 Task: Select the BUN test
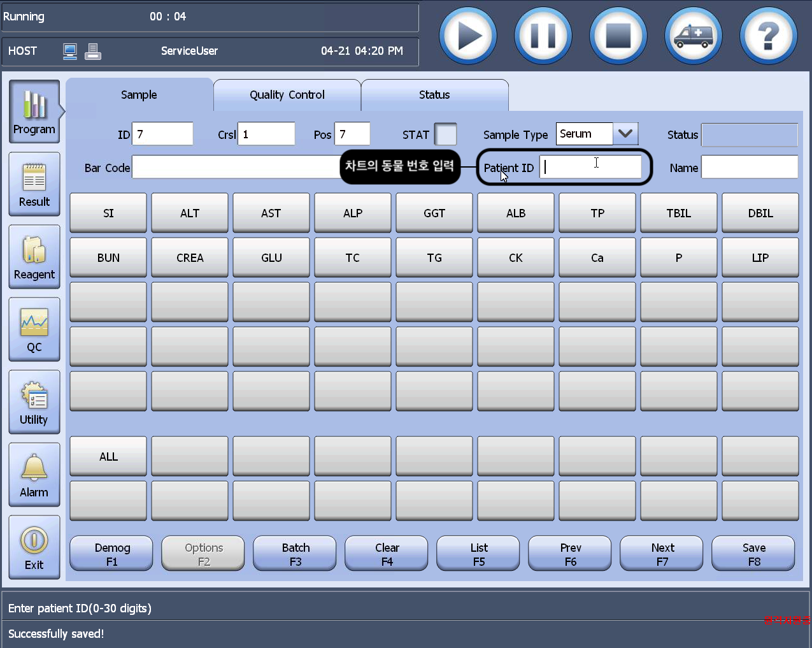(x=108, y=257)
